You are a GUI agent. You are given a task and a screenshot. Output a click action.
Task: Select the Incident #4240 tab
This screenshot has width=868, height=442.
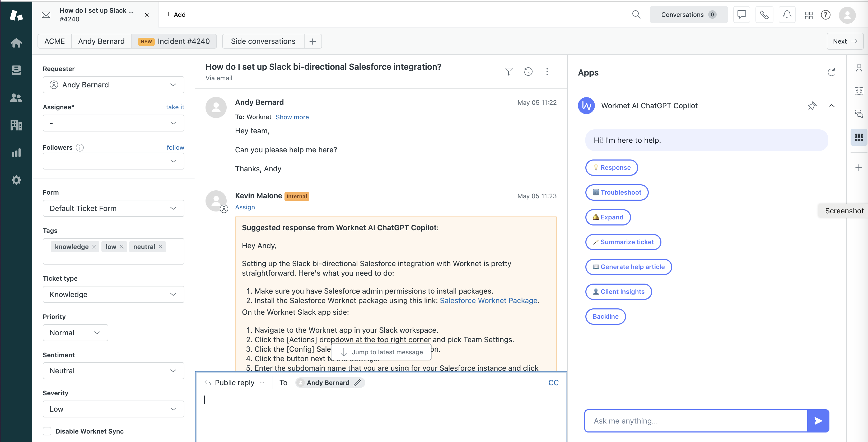(x=174, y=41)
